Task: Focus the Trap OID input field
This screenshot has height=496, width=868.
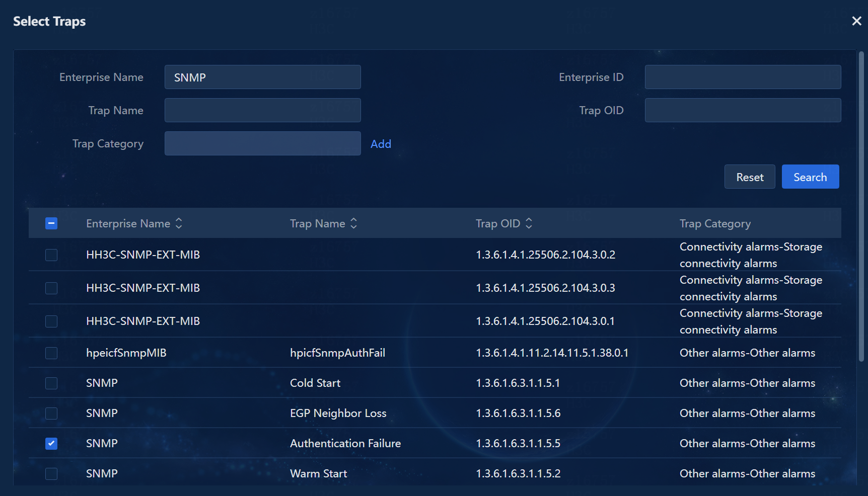Action: (x=743, y=110)
